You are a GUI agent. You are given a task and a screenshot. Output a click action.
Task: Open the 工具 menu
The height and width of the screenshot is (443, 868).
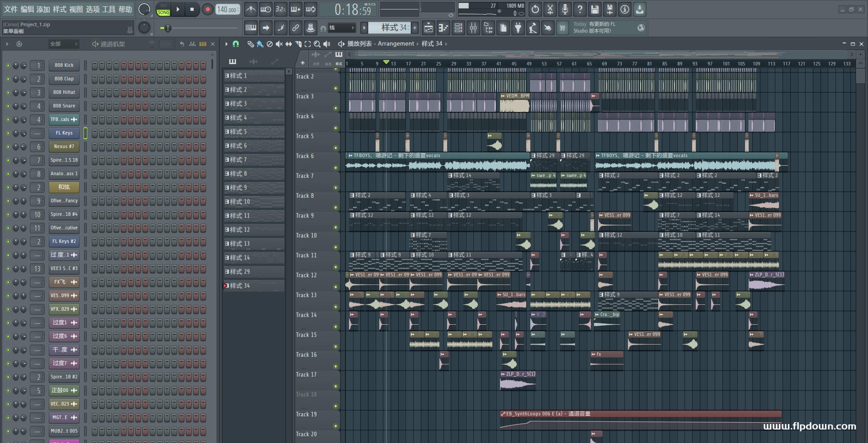coord(109,9)
